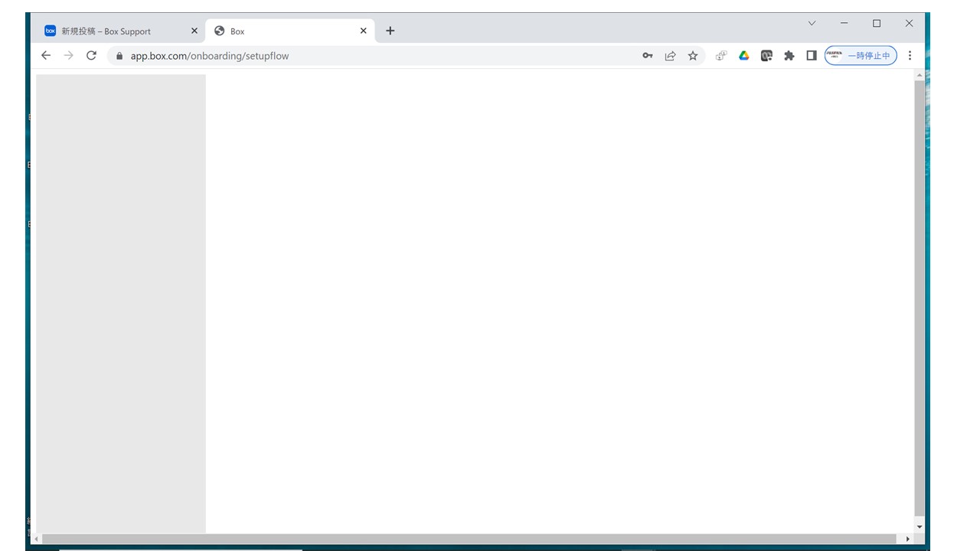Viewport: 980px width, 551px height.
Task: View site info via the padlock icon
Action: tap(119, 56)
